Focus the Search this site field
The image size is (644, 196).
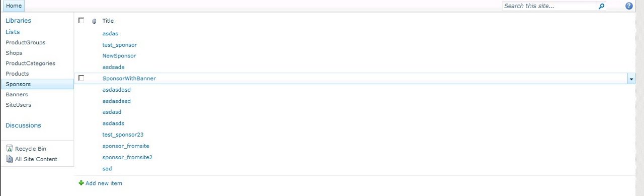(549, 6)
